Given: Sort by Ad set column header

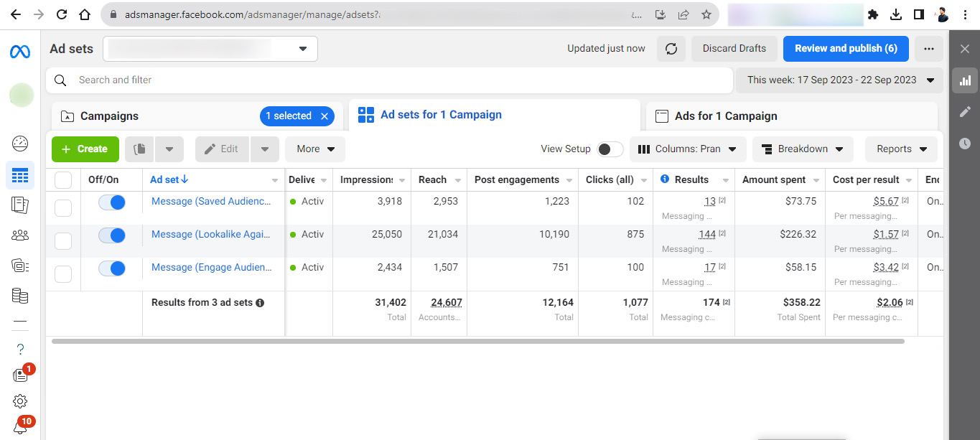Looking at the screenshot, I should [x=169, y=180].
